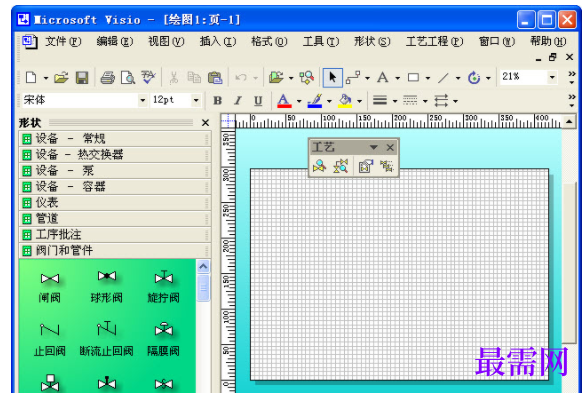
Task: Select the Connector tool
Action: point(353,77)
